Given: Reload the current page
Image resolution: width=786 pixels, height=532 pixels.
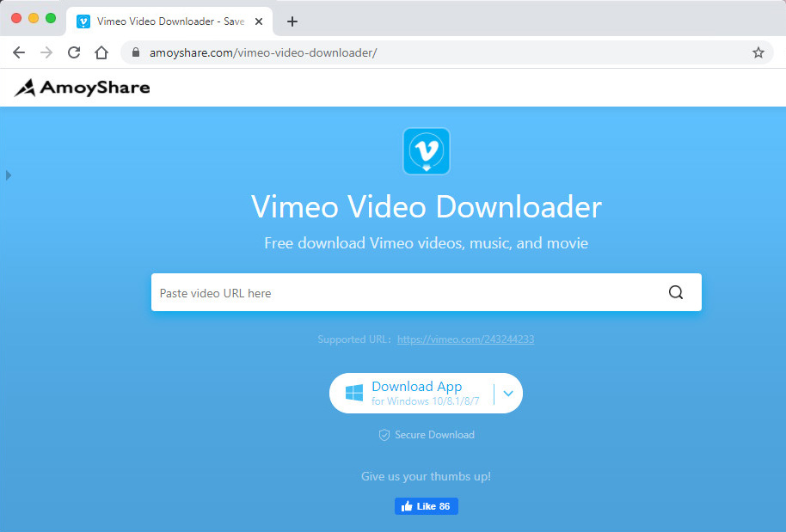Looking at the screenshot, I should [74, 52].
